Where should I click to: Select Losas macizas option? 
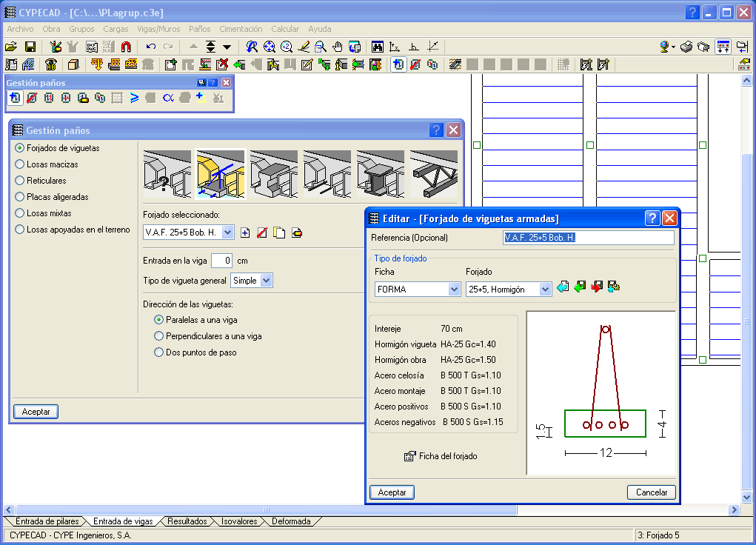tap(47, 164)
